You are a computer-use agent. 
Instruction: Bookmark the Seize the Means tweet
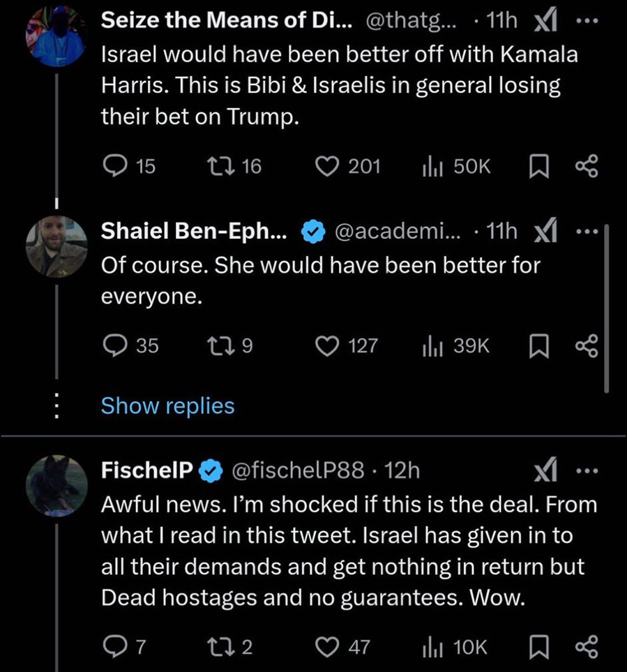tap(538, 166)
